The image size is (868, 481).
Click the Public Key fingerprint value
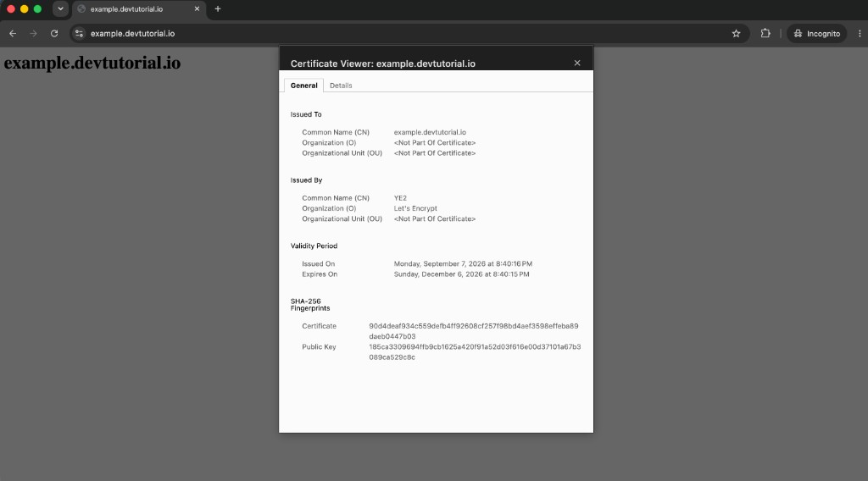click(475, 352)
